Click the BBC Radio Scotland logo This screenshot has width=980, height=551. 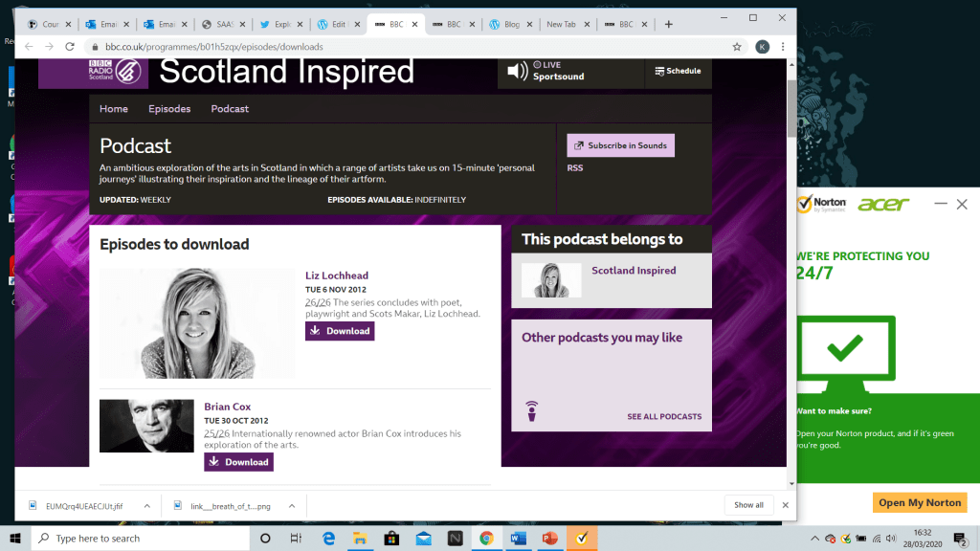pos(93,72)
